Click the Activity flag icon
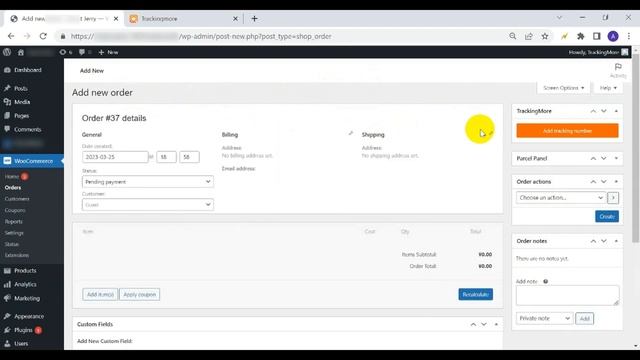The width and height of the screenshot is (640, 360). point(618,70)
